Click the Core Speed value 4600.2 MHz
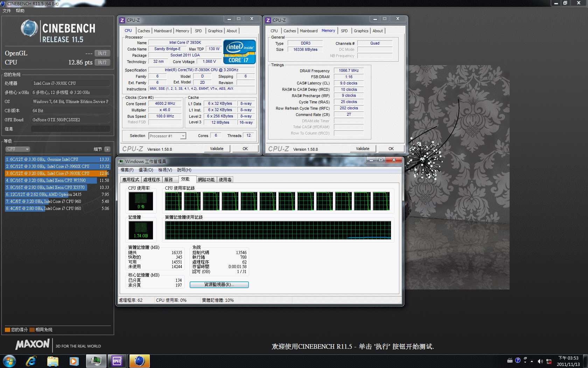The image size is (588, 368). click(165, 104)
